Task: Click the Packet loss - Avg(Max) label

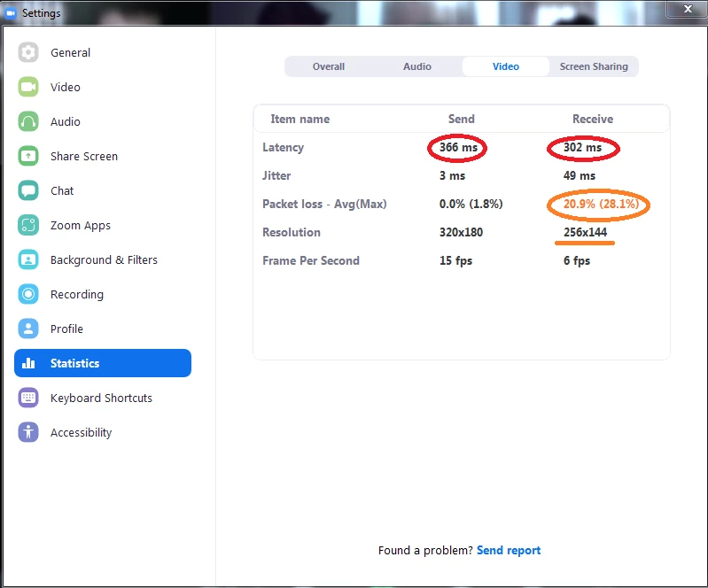Action: (324, 204)
